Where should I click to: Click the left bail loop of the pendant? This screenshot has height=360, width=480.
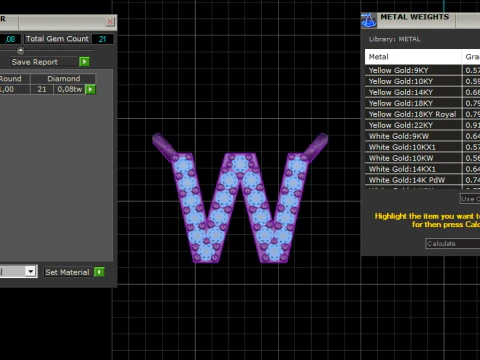pos(165,146)
